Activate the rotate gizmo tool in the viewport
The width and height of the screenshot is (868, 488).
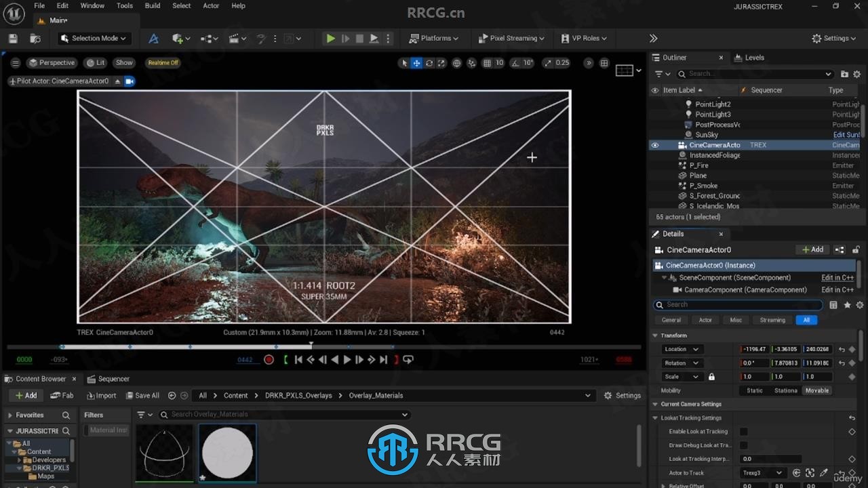(429, 63)
